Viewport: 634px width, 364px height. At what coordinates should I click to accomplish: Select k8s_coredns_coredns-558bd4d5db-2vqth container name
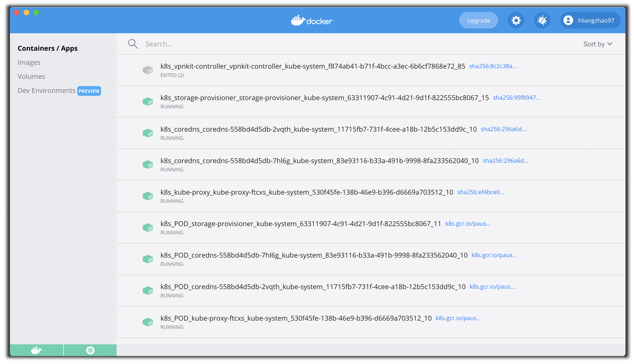318,129
